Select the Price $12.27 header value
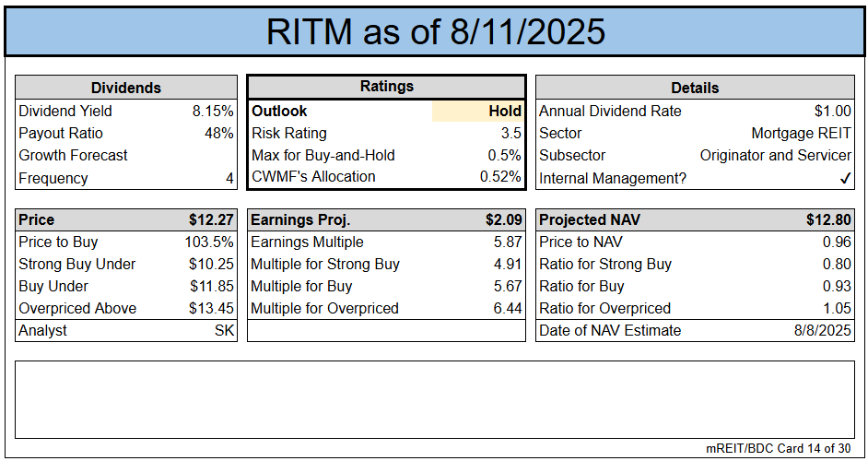This screenshot has height=461, width=868. coord(211,220)
